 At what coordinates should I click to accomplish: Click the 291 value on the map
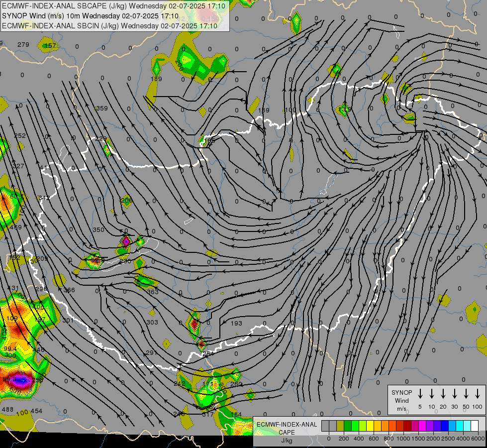point(152,352)
